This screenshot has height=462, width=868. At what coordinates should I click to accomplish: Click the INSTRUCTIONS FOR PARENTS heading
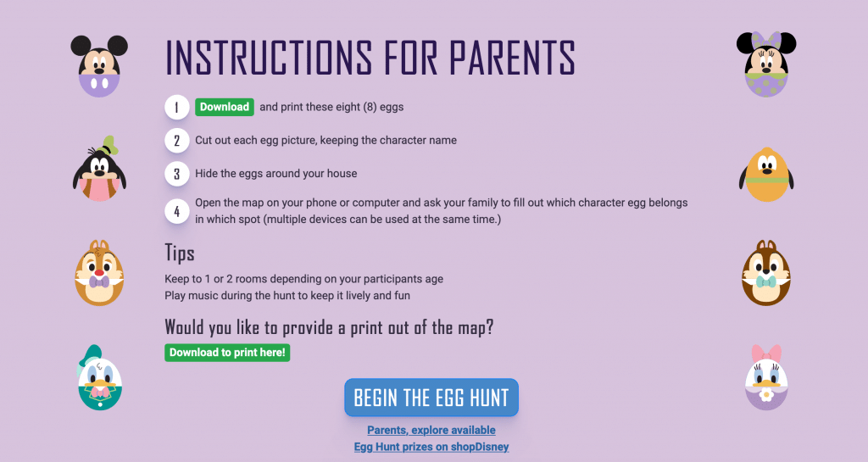(370, 58)
